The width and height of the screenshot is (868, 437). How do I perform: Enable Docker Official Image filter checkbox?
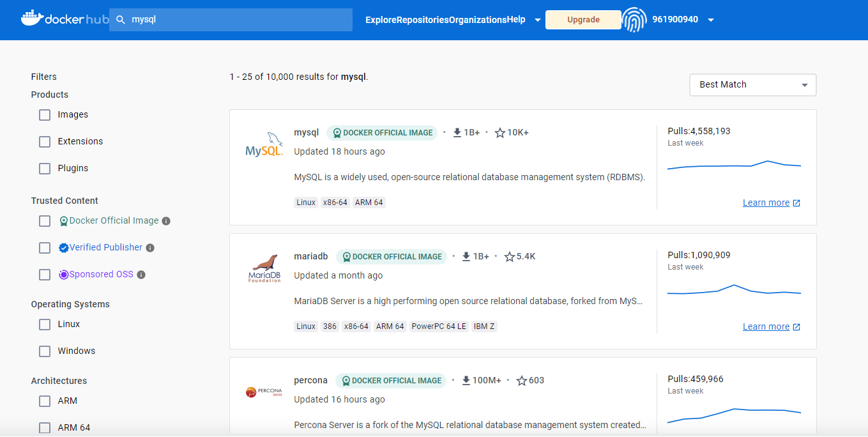45,221
